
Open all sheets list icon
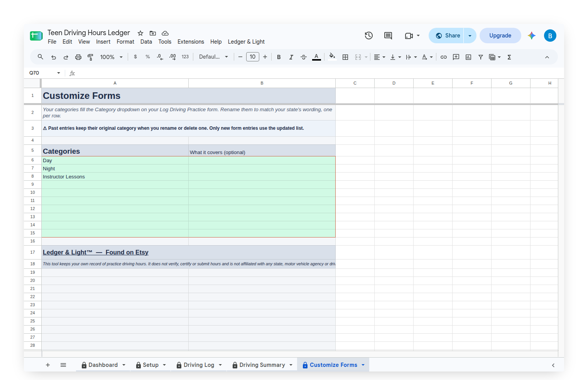point(63,365)
